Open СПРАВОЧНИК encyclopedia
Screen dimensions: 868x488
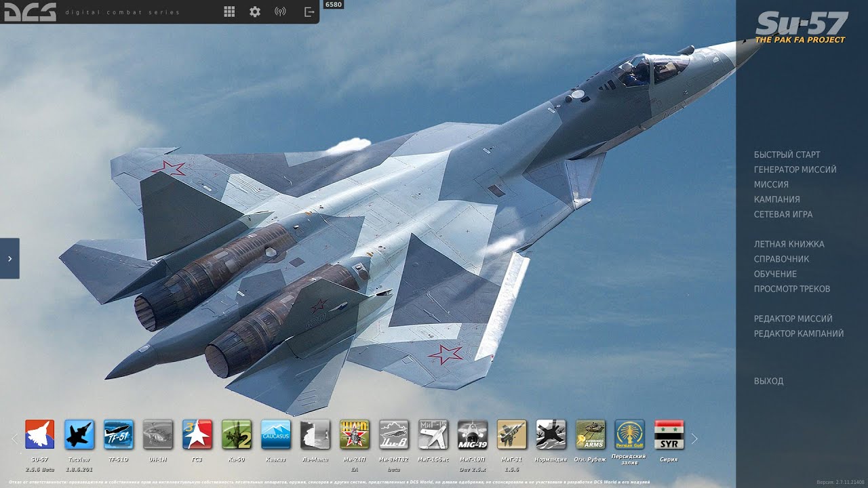click(x=781, y=259)
